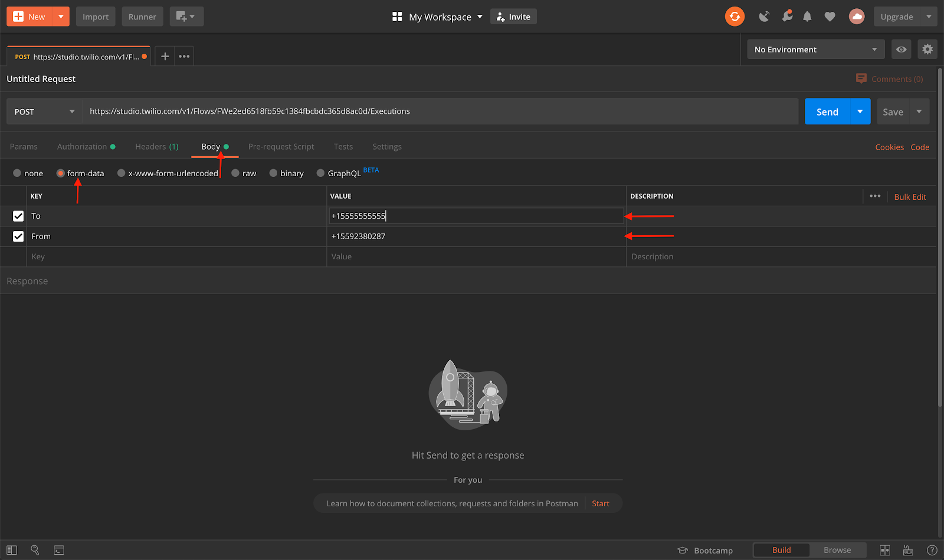Toggle two pane view icon
This screenshot has height=560, width=944.
[x=885, y=550]
